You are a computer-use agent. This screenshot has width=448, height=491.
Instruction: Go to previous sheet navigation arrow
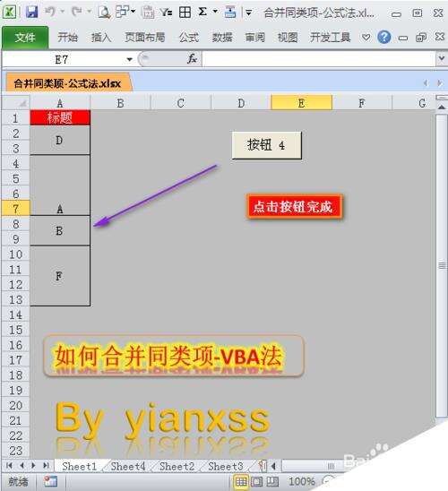point(22,466)
